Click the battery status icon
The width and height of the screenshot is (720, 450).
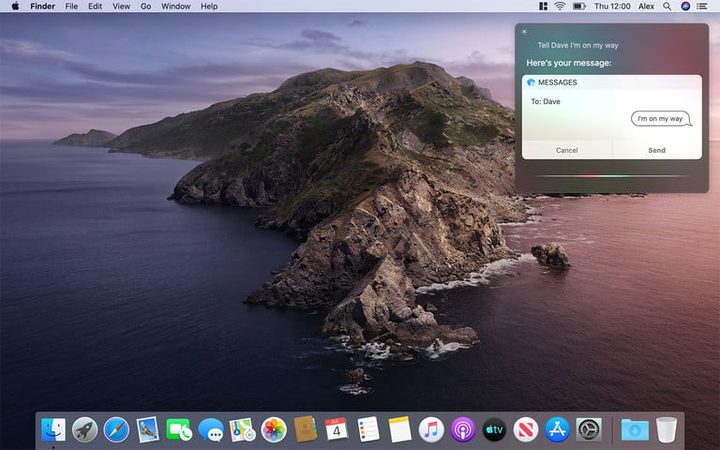point(579,6)
